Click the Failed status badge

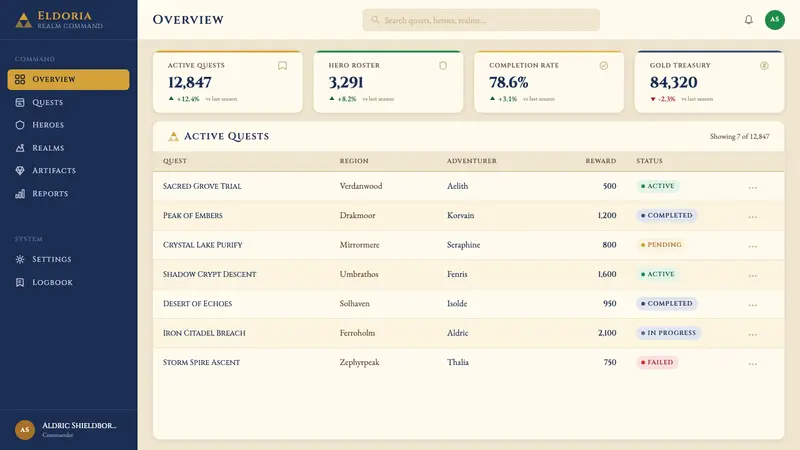[657, 362]
